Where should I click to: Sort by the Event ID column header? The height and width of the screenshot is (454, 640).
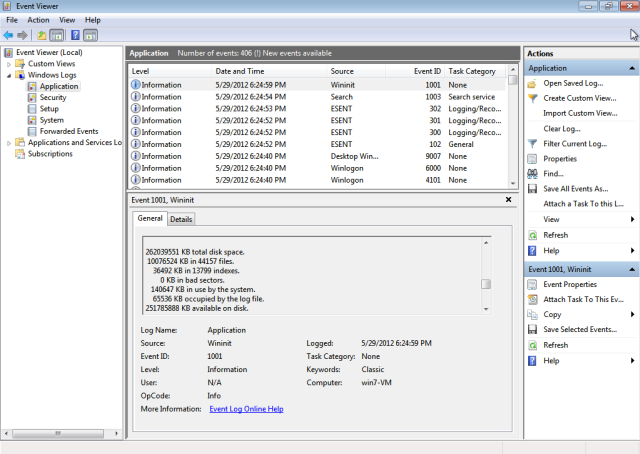pyautogui.click(x=415, y=71)
